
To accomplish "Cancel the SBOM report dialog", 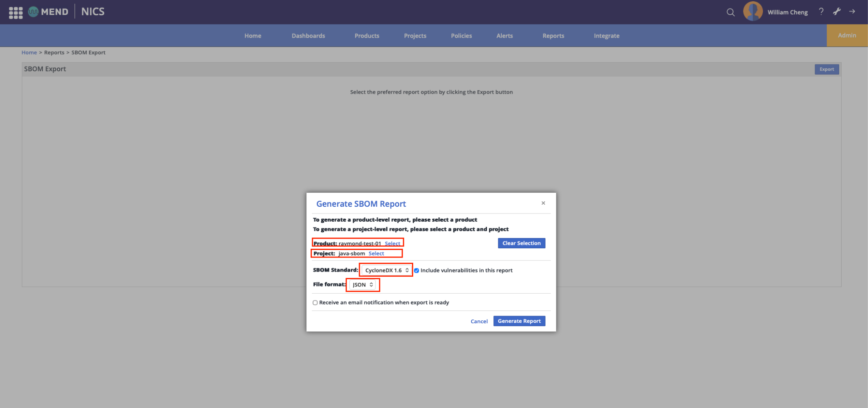I will point(479,321).
